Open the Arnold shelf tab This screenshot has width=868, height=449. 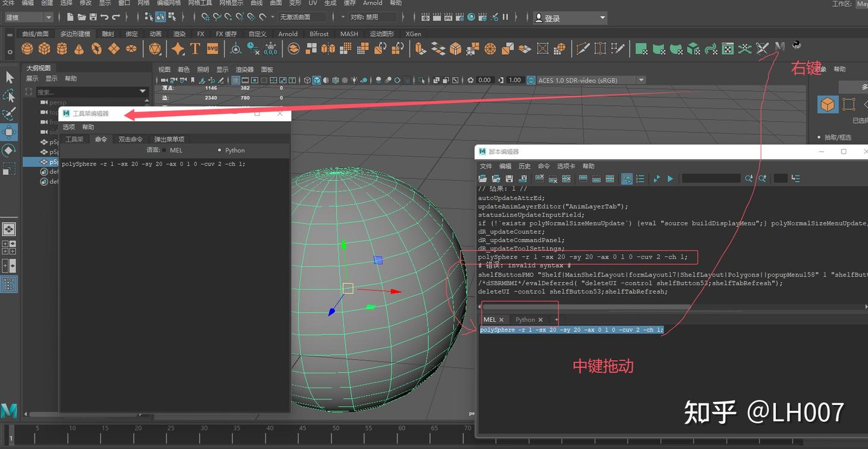click(x=288, y=34)
